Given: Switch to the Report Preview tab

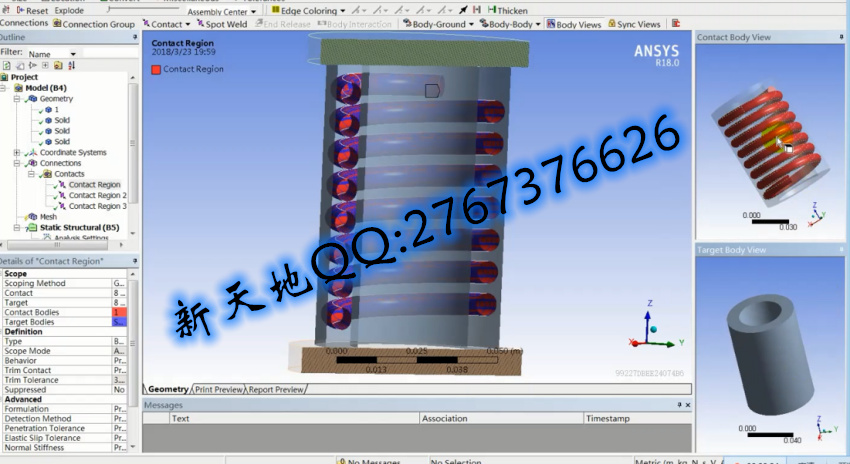Looking at the screenshot, I should click(x=276, y=390).
